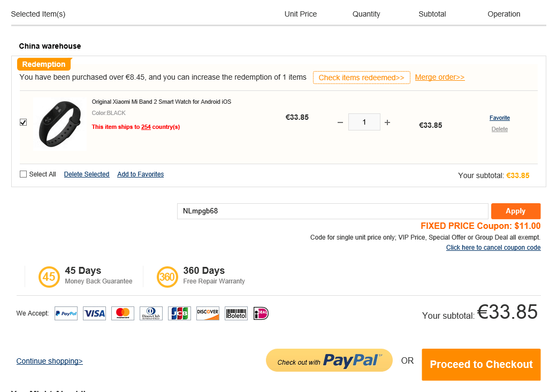Open the Mi Band 2 product thumbnail
The height and width of the screenshot is (392, 557).
coord(59,123)
